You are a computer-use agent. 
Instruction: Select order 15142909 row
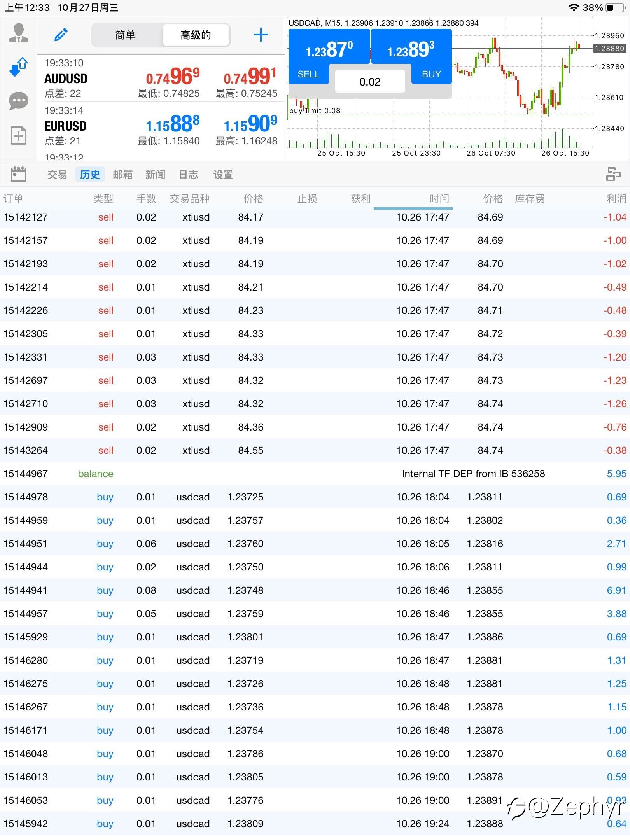coord(315,427)
